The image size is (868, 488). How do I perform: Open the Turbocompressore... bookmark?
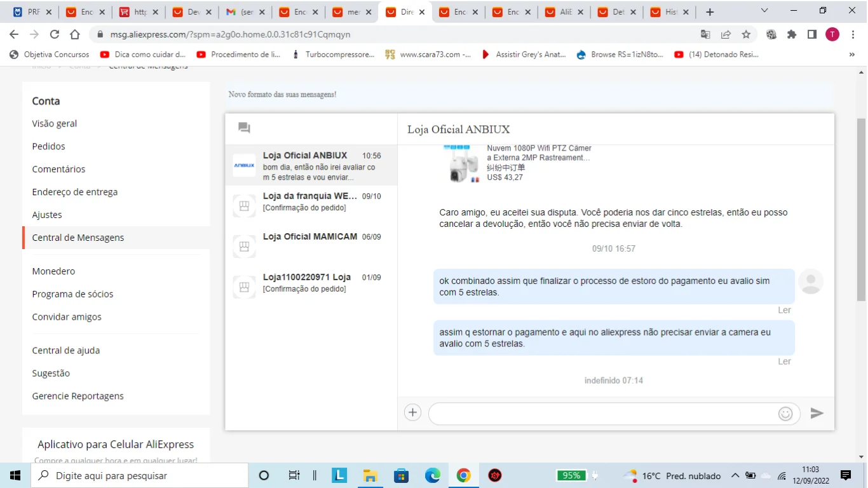point(333,55)
